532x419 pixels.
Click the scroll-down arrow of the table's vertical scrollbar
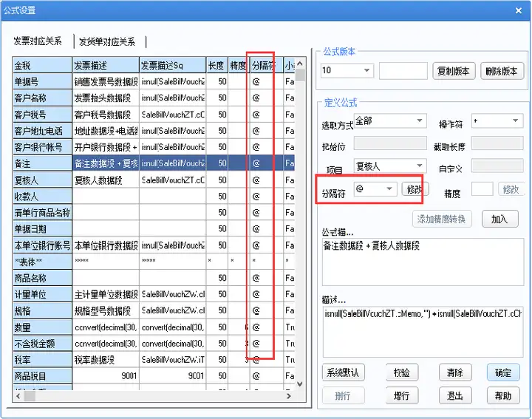click(300, 384)
